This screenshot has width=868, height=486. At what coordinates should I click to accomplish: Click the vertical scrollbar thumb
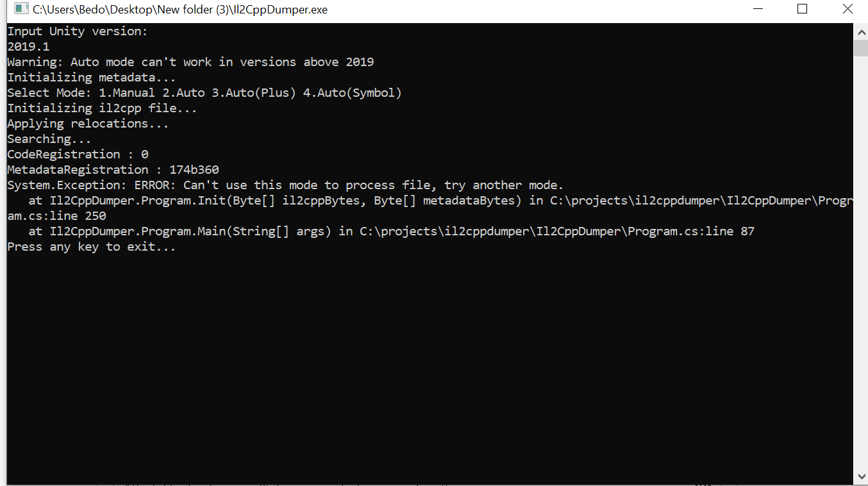tap(862, 48)
